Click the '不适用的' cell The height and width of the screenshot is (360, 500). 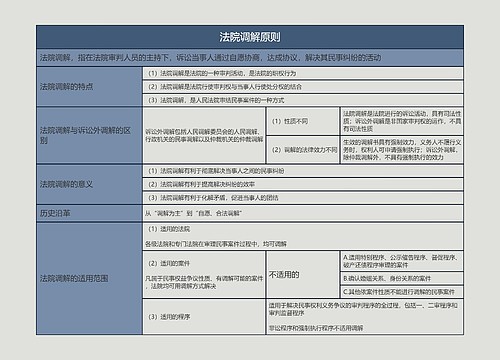pyautogui.click(x=303, y=275)
